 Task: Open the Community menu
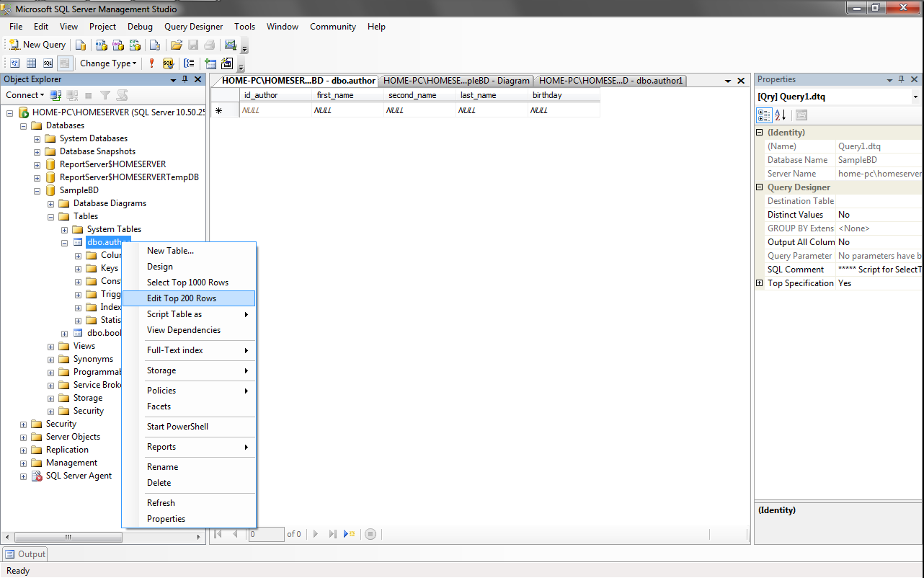coord(333,27)
